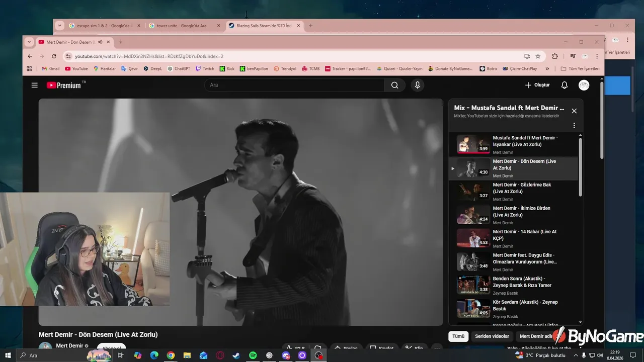Screen dimensions: 644x362
Task: Open the Chrome three-dot menu
Action: coord(597,56)
